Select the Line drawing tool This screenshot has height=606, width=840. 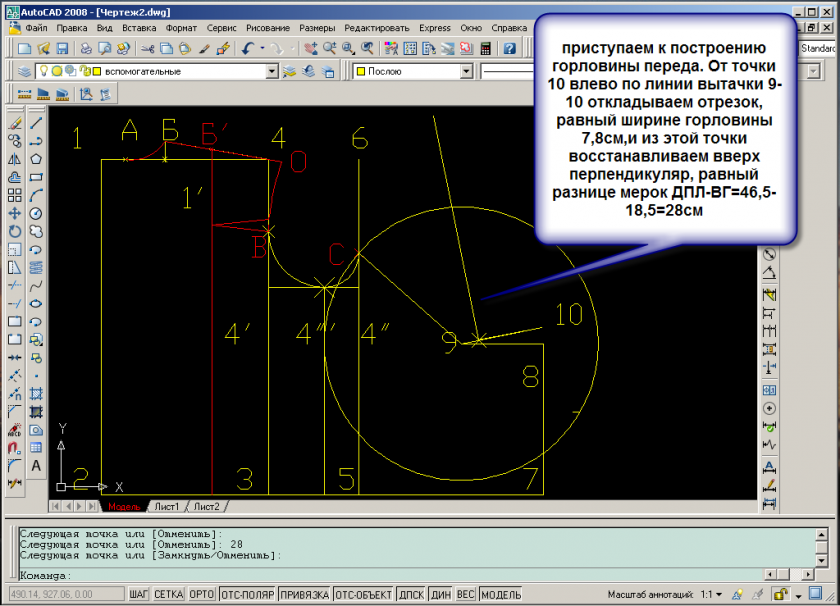(36, 123)
